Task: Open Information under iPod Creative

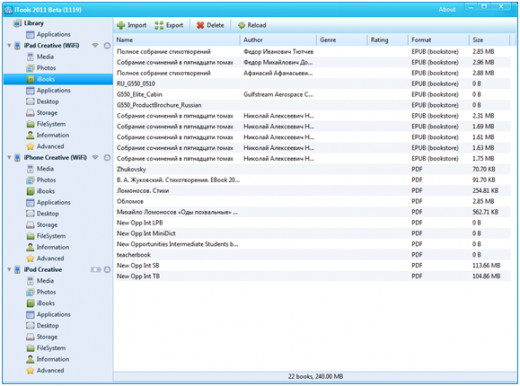Action: click(48, 359)
